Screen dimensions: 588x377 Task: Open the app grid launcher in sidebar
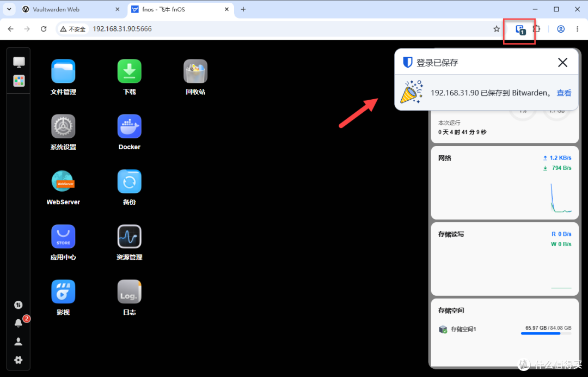[19, 81]
